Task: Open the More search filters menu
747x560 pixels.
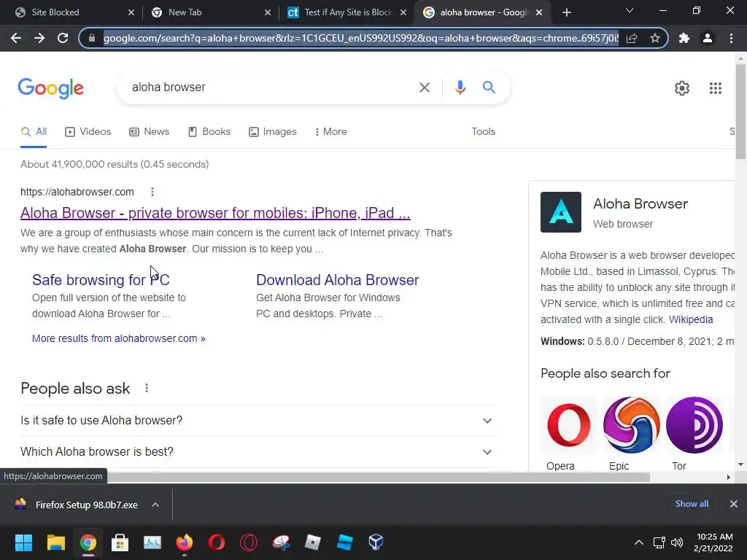Action: 330,131
